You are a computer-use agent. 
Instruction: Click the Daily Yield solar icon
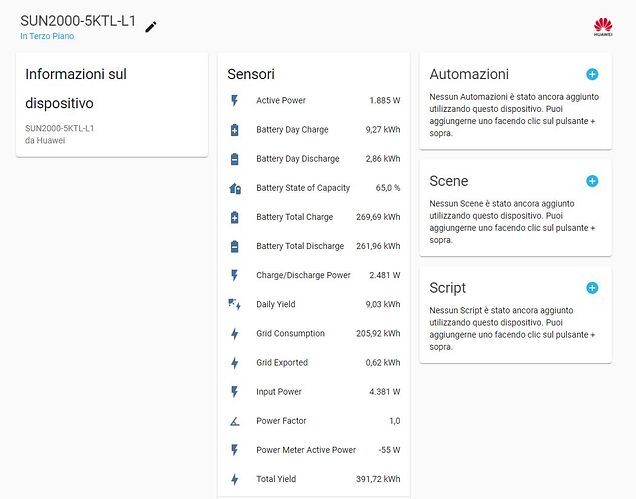pyautogui.click(x=235, y=304)
